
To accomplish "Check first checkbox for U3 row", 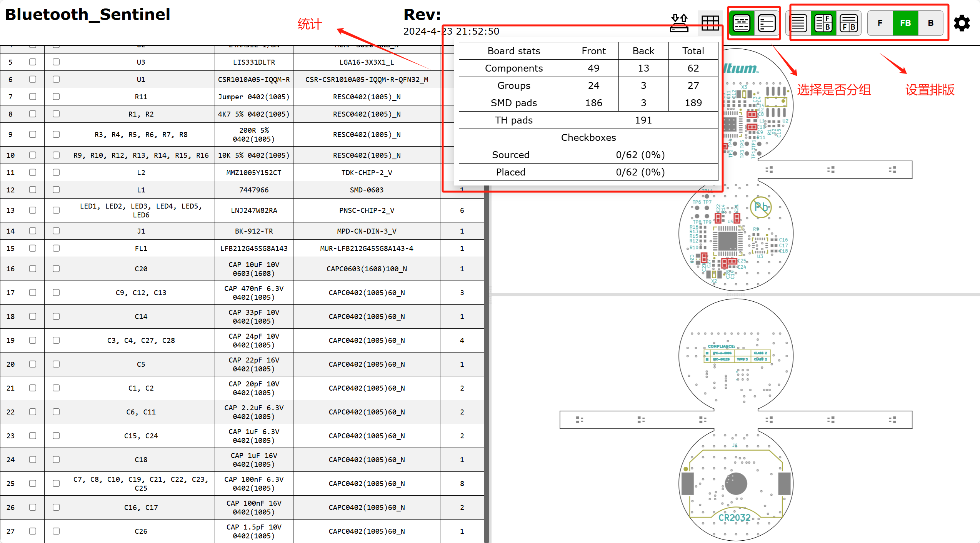I will coord(33,62).
